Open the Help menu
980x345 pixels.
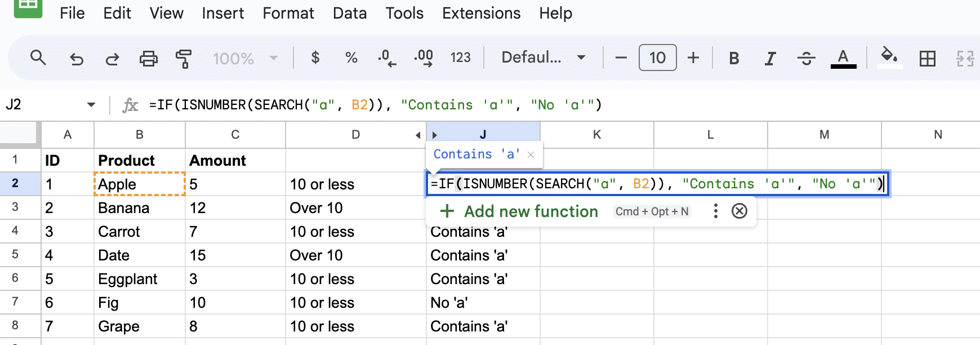pos(555,13)
